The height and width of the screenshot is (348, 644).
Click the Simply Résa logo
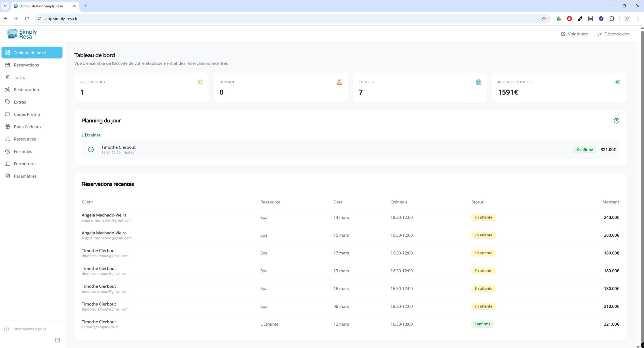click(x=22, y=34)
